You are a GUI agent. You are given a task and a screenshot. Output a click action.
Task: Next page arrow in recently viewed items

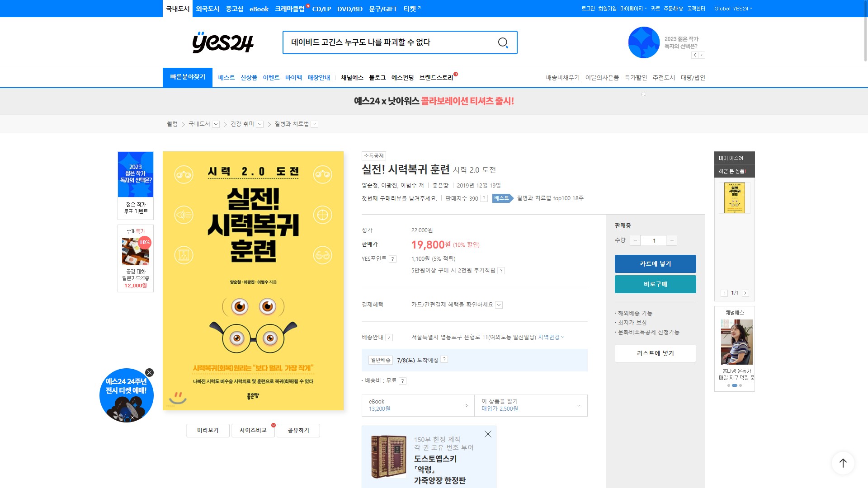coord(745,293)
